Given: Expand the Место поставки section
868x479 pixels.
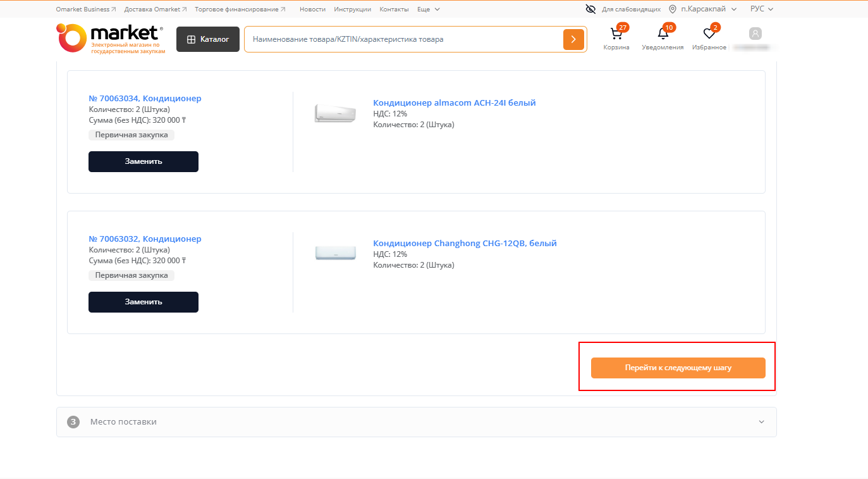Looking at the screenshot, I should [x=416, y=422].
